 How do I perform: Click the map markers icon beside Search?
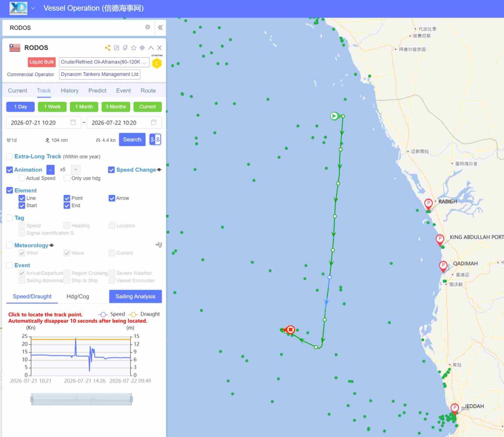155,139
